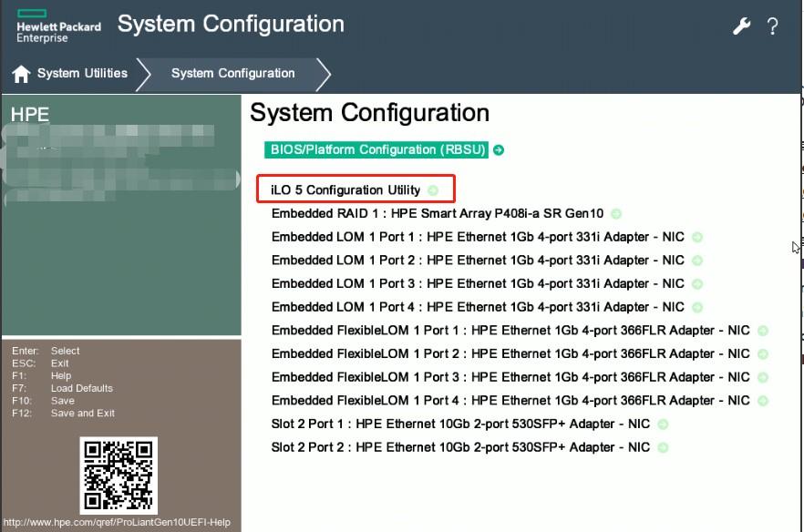Click the QR code image in sidebar
Image resolution: width=804 pixels, height=532 pixels.
coord(119,475)
